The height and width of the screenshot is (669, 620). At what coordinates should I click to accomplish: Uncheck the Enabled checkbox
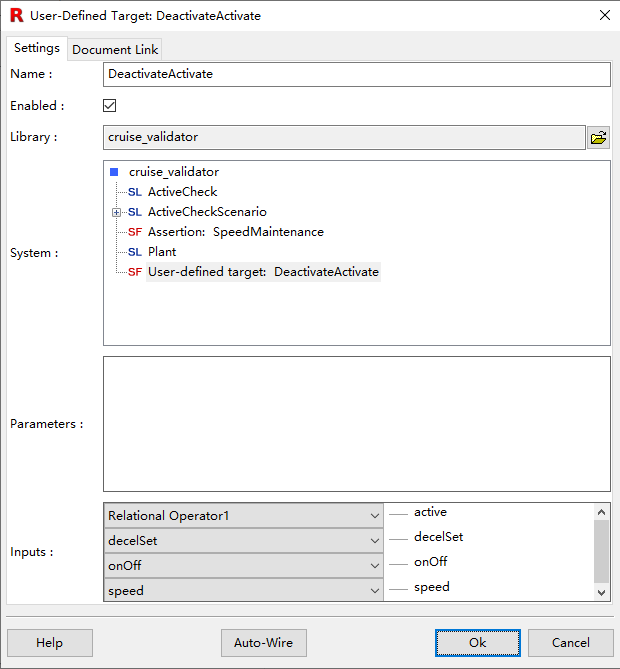tap(110, 105)
